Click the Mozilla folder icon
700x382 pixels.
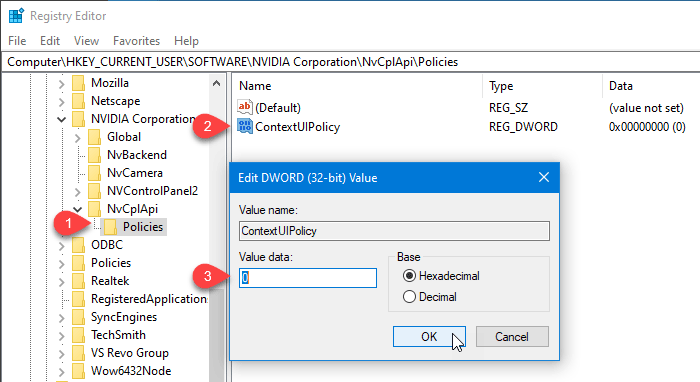(x=79, y=83)
